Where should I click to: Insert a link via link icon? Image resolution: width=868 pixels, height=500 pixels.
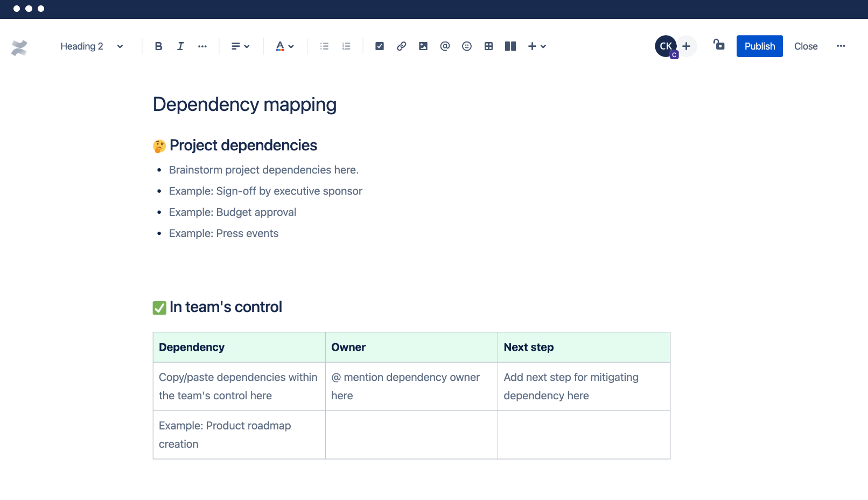click(402, 46)
